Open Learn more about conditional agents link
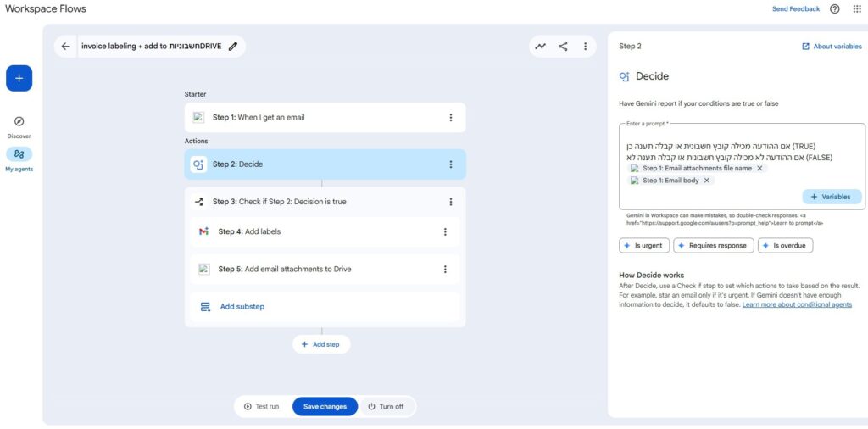 797,304
